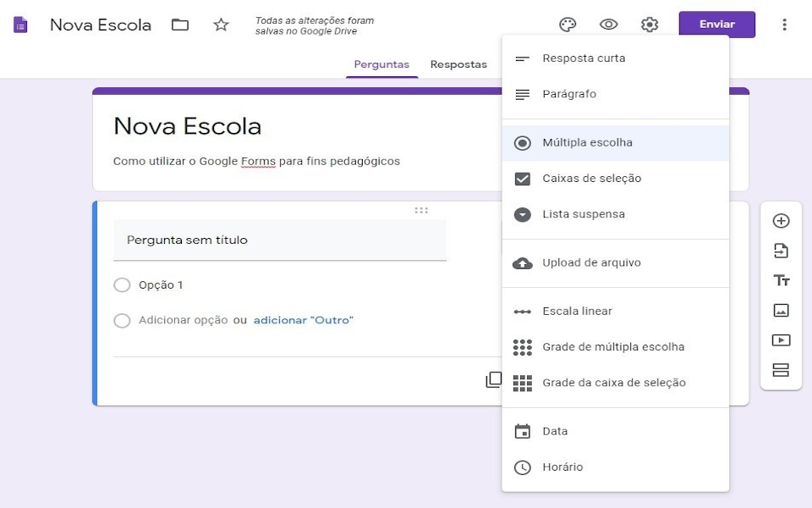
Task: Open form settings gear
Action: click(x=650, y=25)
